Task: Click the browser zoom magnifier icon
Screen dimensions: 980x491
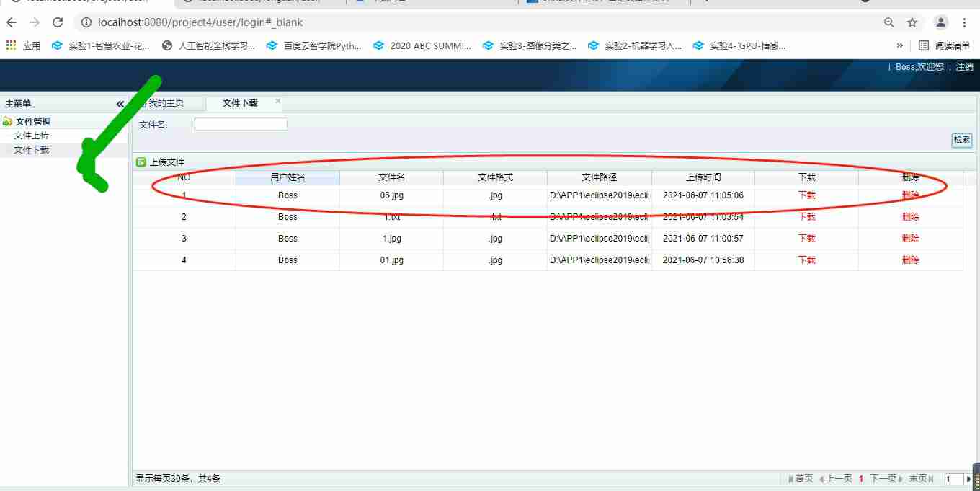Action: click(889, 22)
